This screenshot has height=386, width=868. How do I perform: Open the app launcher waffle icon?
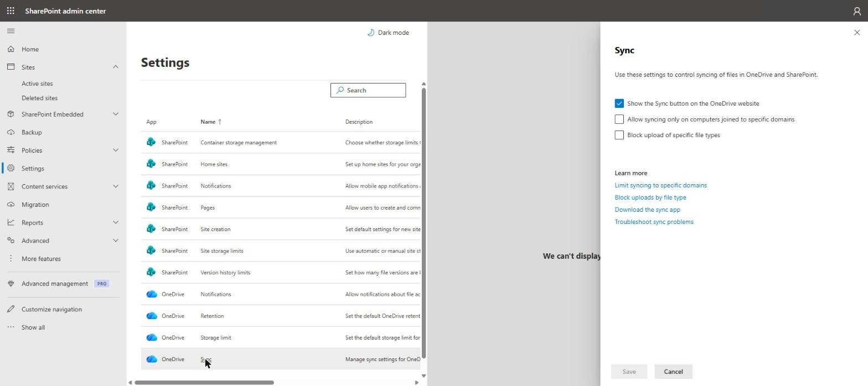pyautogui.click(x=11, y=11)
